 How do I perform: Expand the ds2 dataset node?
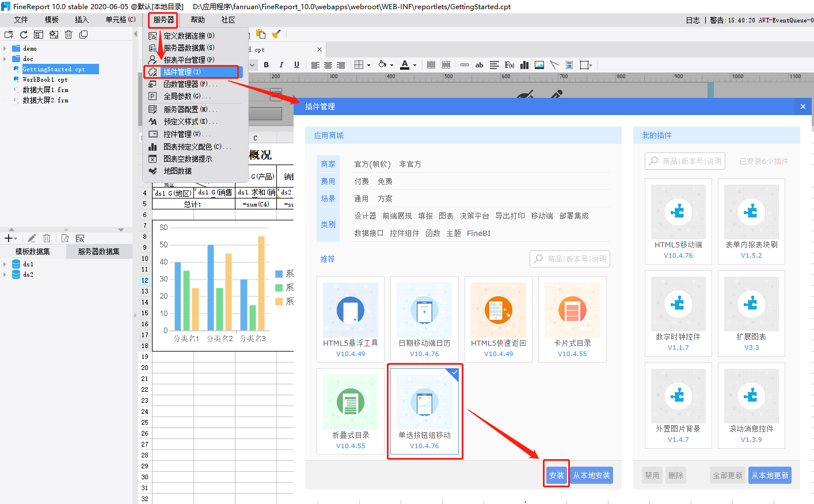point(5,274)
